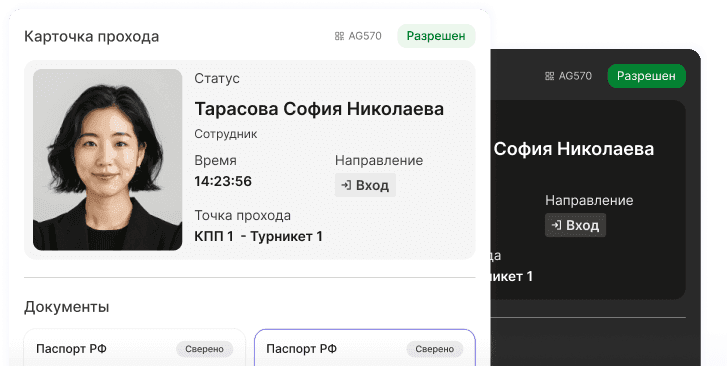Click the Направление label in dark card
Viewport: 727px width, 366px height.
tap(589, 200)
